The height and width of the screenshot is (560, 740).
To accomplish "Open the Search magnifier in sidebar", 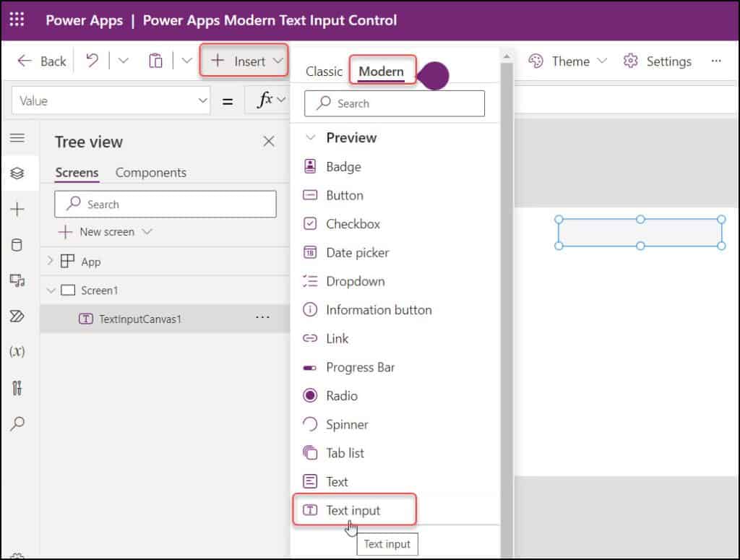I will tap(17, 423).
